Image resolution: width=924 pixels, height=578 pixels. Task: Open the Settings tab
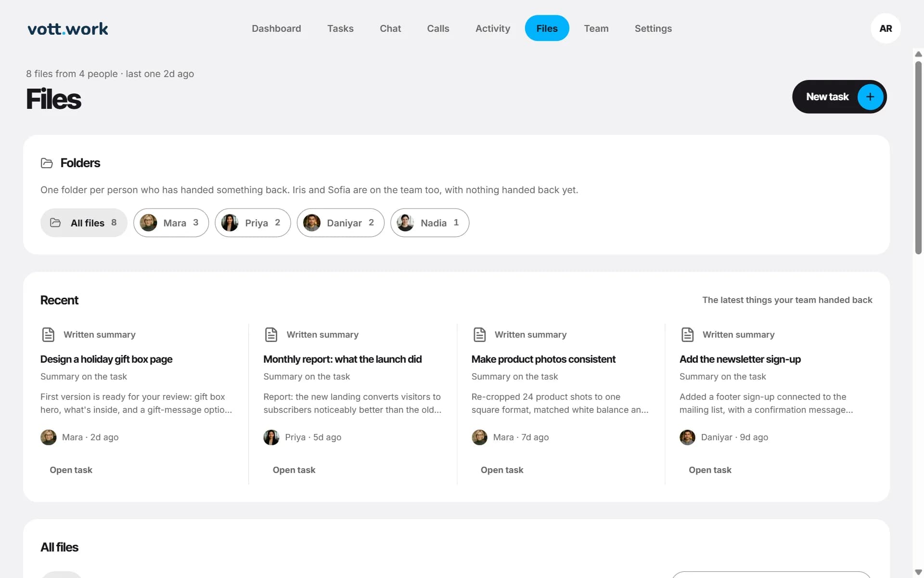point(653,28)
